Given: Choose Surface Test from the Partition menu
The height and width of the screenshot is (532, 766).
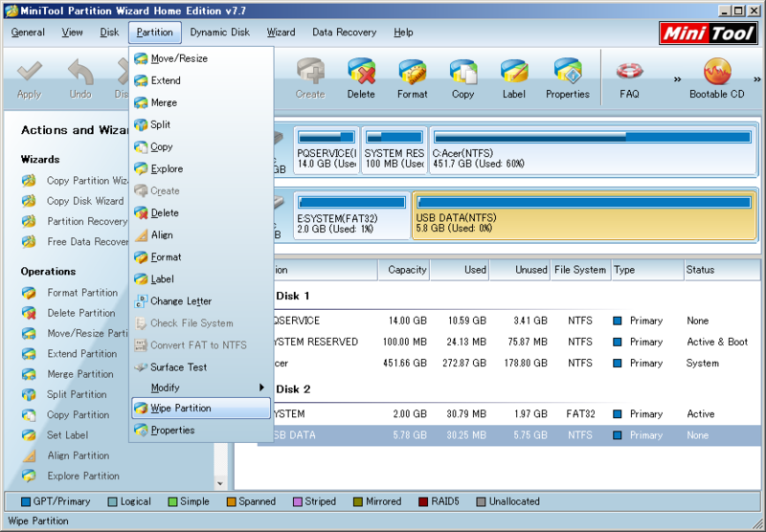Looking at the screenshot, I should coord(201,367).
